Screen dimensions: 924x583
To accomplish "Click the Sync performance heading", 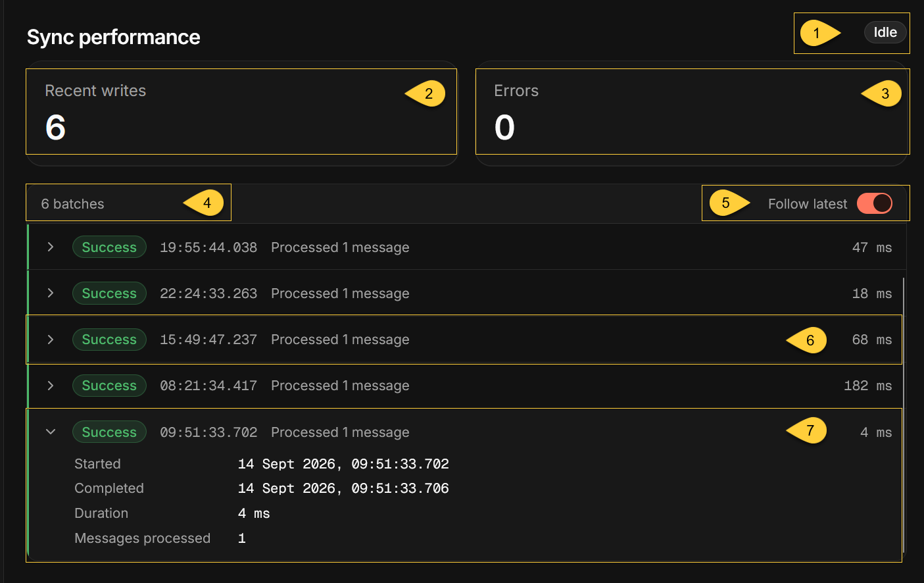I will tap(113, 38).
